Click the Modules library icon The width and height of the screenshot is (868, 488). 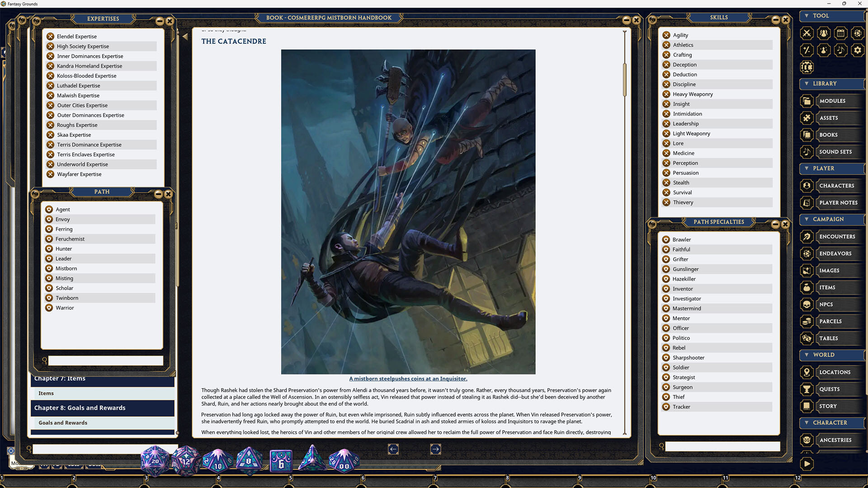click(x=807, y=101)
